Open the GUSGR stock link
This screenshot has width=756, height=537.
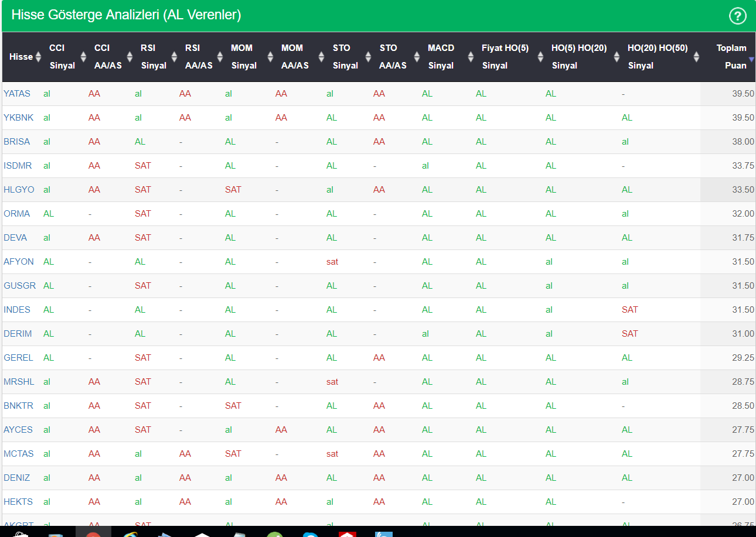tap(20, 286)
